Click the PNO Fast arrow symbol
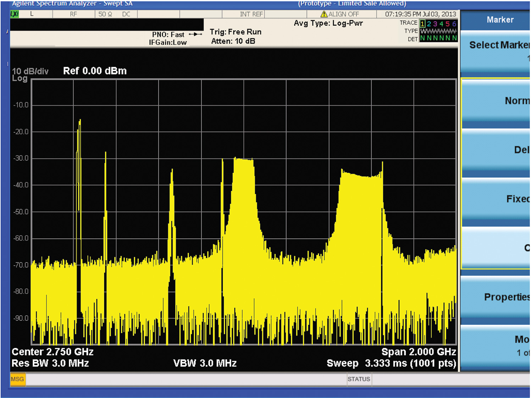 195,34
